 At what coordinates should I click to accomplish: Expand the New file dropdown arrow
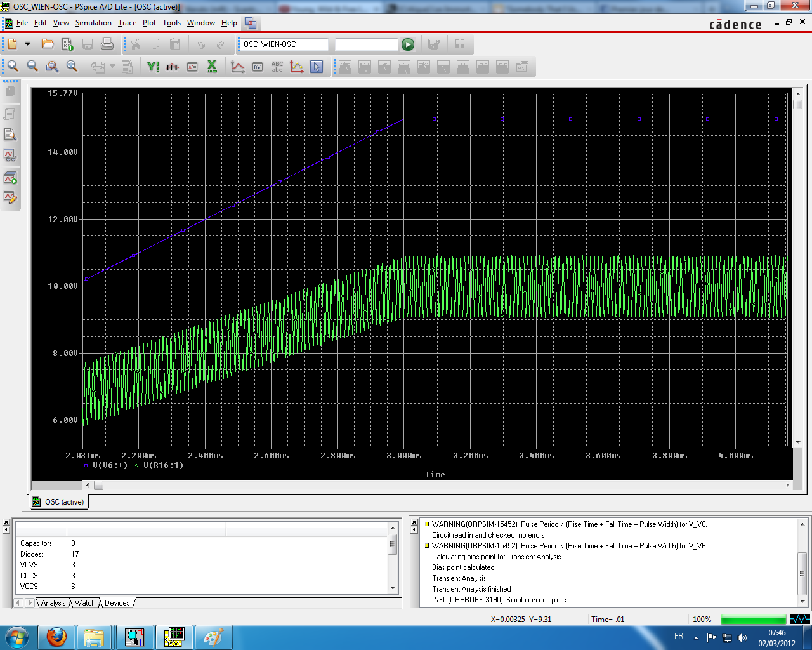[27, 44]
